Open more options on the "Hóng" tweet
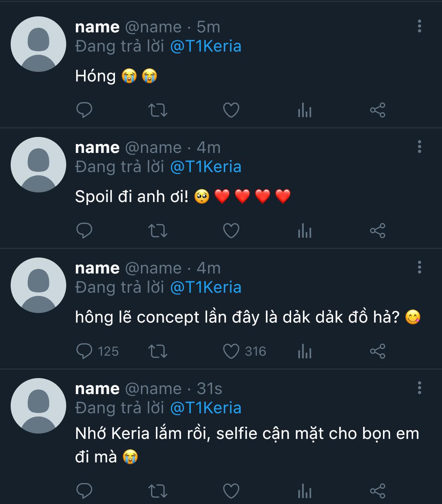 pos(420,26)
